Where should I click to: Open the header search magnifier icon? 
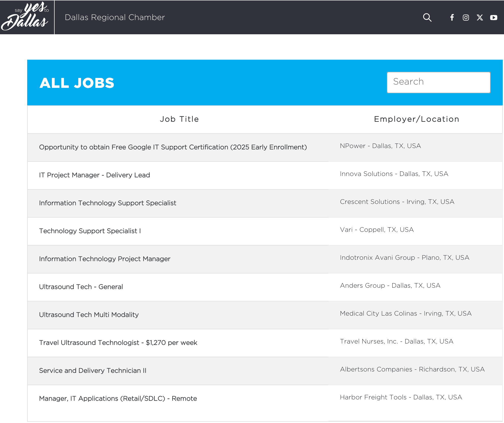tap(427, 18)
